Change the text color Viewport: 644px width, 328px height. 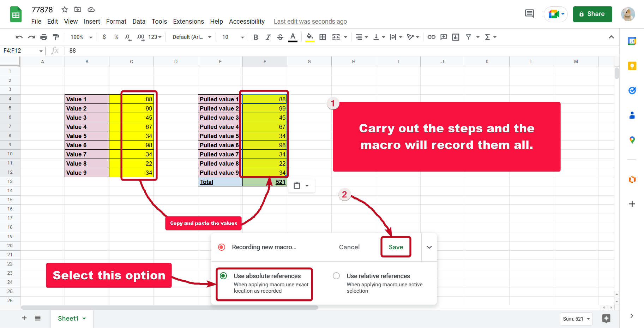[293, 37]
